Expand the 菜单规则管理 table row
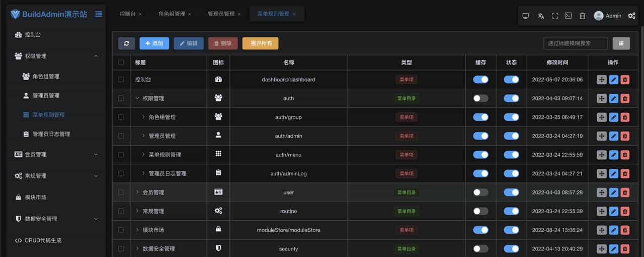Viewport: 644px width, 257px height. point(143,155)
